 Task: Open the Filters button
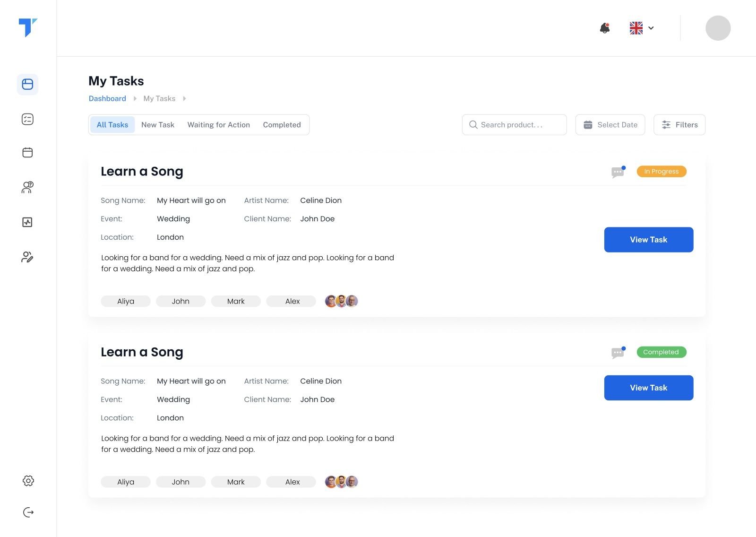point(679,125)
